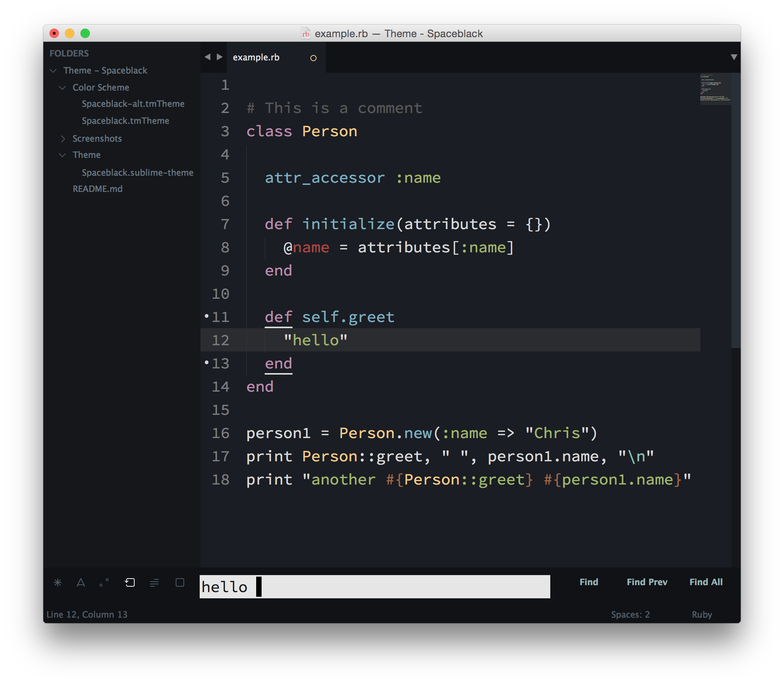Open Spaceblack.sublime-theme file in sidebar
Screen dimensions: 784x685
[x=137, y=173]
